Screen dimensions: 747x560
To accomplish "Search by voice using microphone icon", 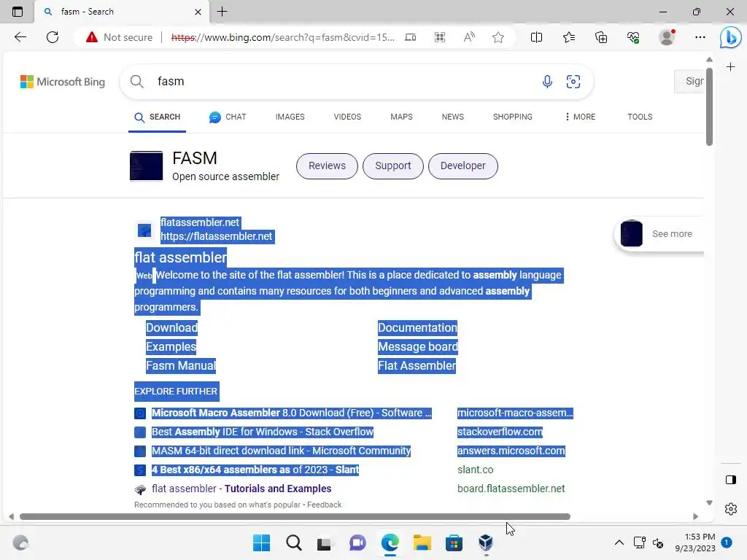I will pyautogui.click(x=547, y=82).
